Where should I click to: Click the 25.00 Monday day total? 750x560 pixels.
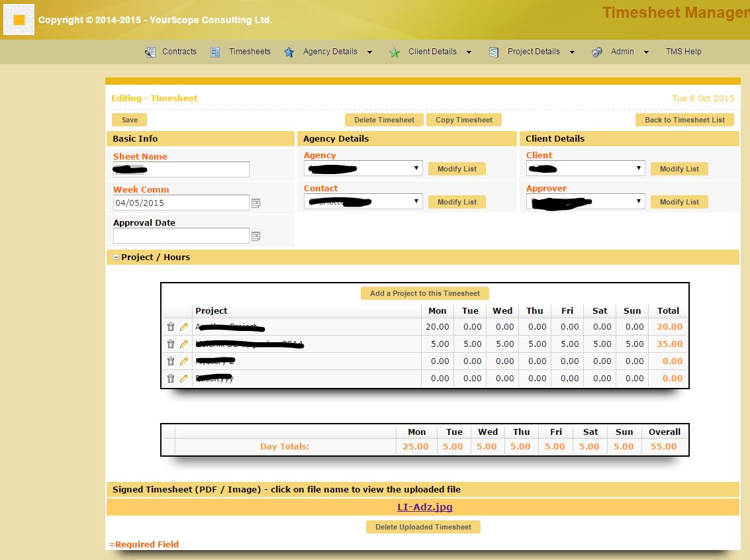[415, 447]
